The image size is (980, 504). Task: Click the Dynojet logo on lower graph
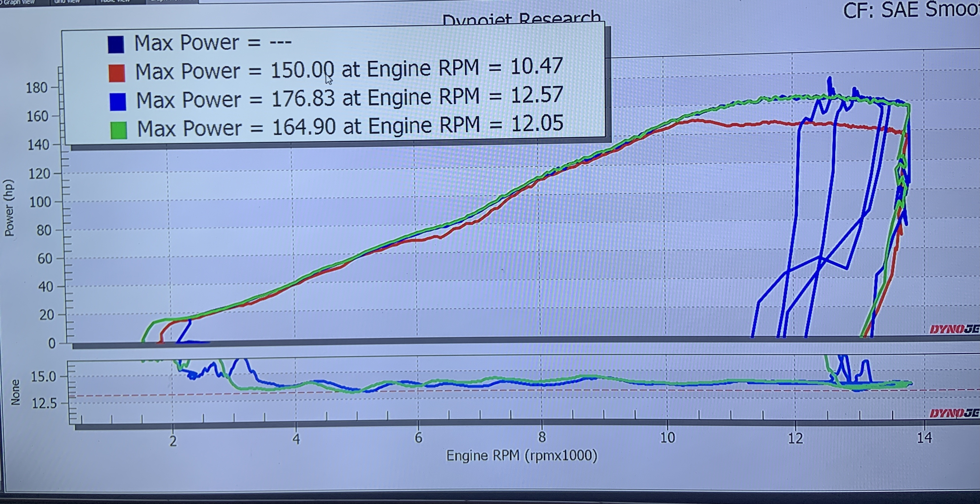click(954, 413)
